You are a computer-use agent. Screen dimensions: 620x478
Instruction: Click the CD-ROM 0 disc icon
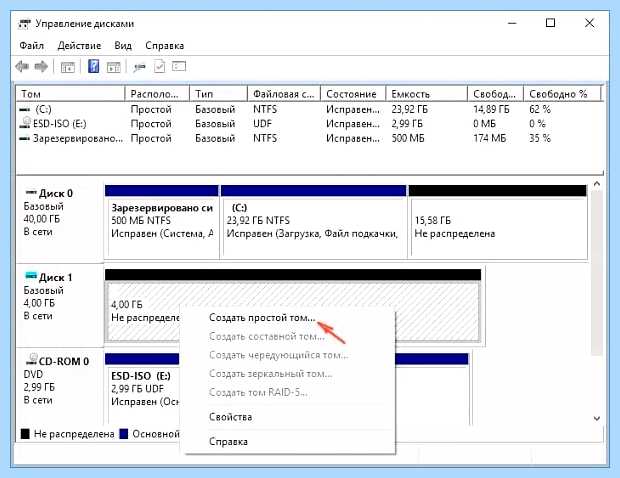point(32,359)
